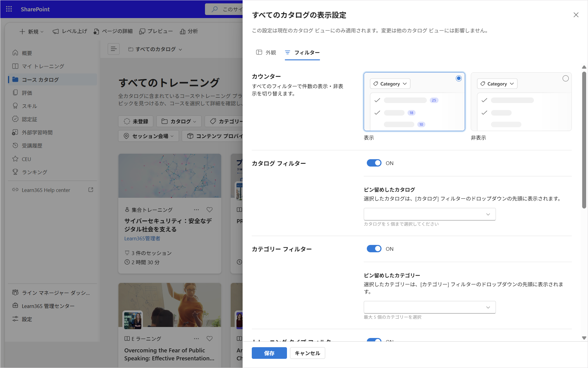588x368 pixels.
Task: Open ライン マネージャー ダッシュボード
Action: click(53, 293)
